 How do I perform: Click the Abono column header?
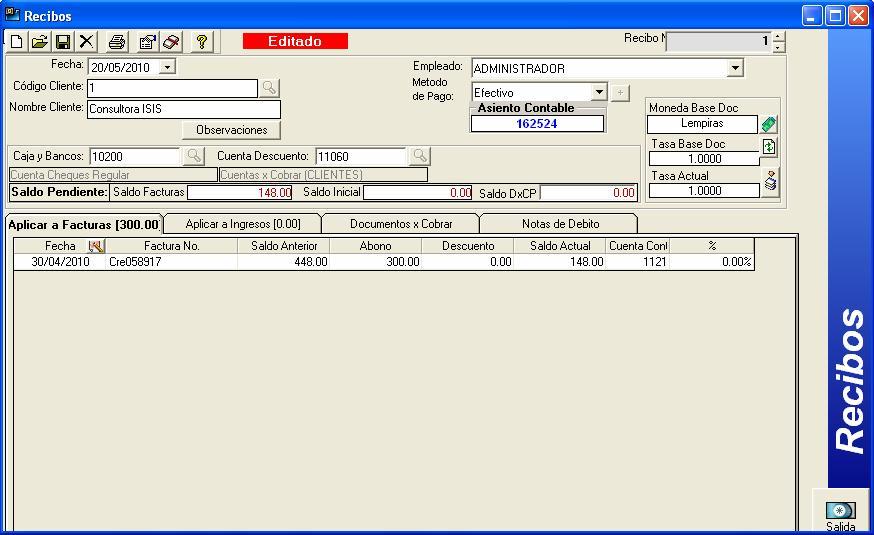click(x=376, y=246)
